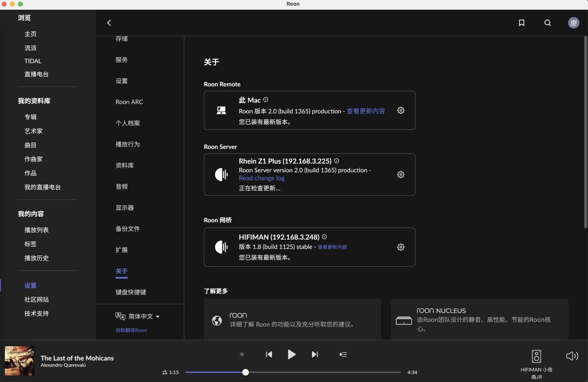
Task: Open the user profile avatar 廖
Action: click(574, 23)
